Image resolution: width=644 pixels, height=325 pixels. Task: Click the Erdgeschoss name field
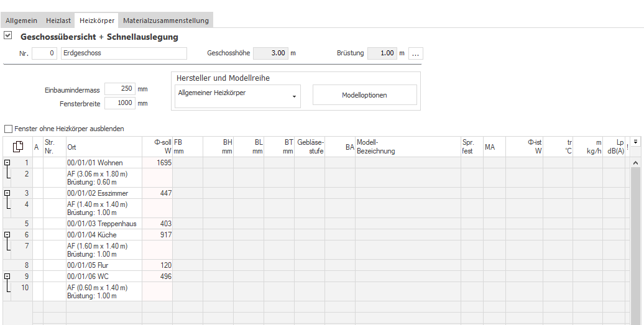(x=124, y=53)
